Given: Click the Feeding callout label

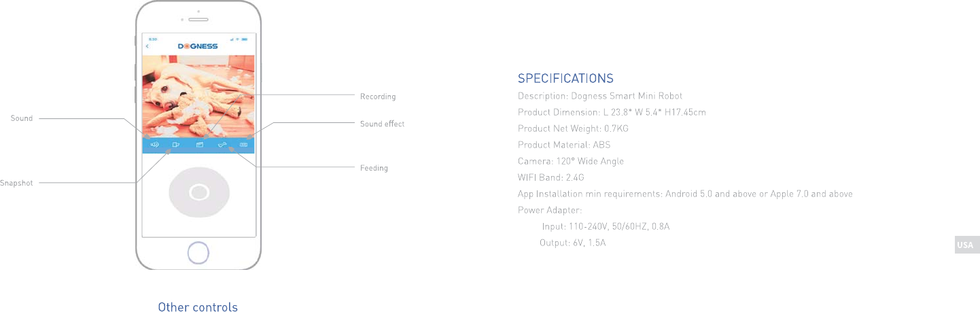Looking at the screenshot, I should pos(374,168).
